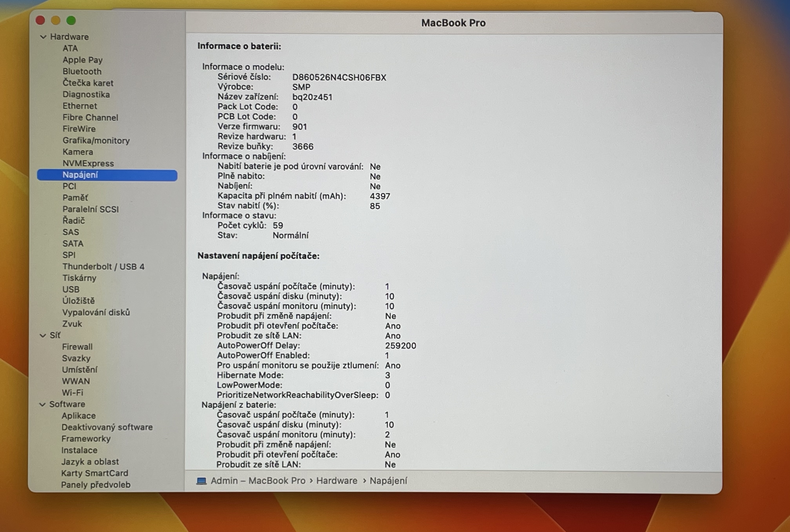The height and width of the screenshot is (532, 790).
Task: Click Admin – MacBook Pro in path bar
Action: point(258,481)
